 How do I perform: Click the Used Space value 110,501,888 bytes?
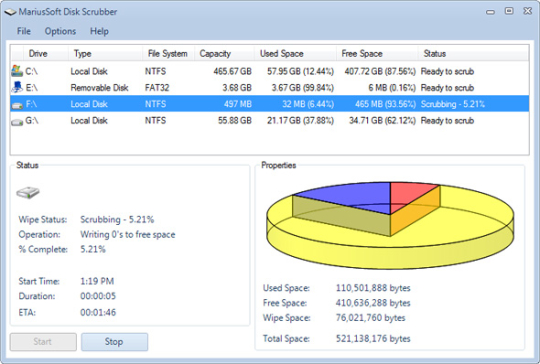tap(373, 288)
